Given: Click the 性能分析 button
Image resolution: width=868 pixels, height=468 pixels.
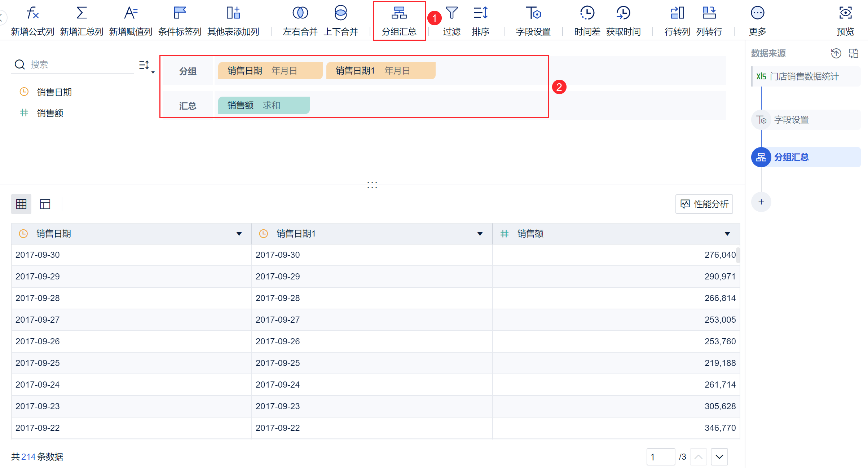Looking at the screenshot, I should point(704,204).
